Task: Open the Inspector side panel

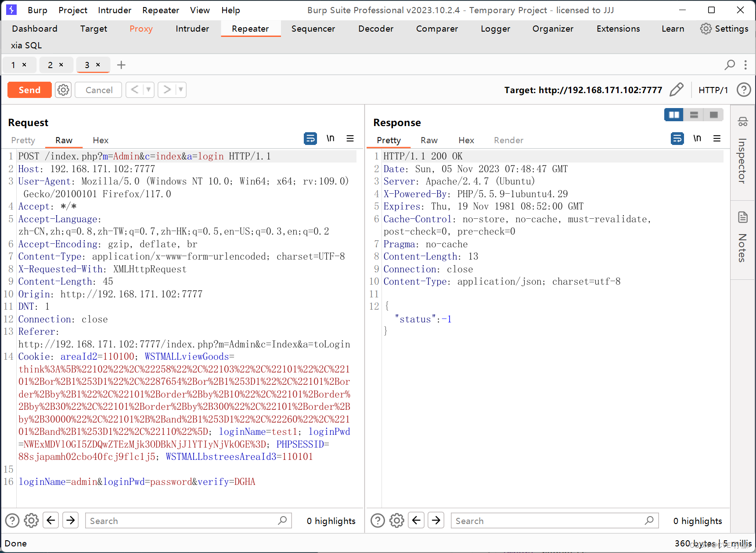Action: 743,152
